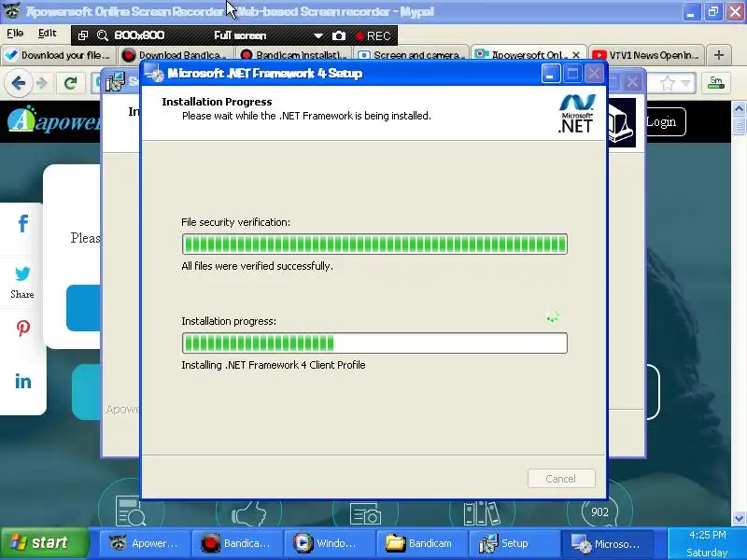The height and width of the screenshot is (560, 747).
Task: Click the recorder window-mode icon
Action: point(83,35)
